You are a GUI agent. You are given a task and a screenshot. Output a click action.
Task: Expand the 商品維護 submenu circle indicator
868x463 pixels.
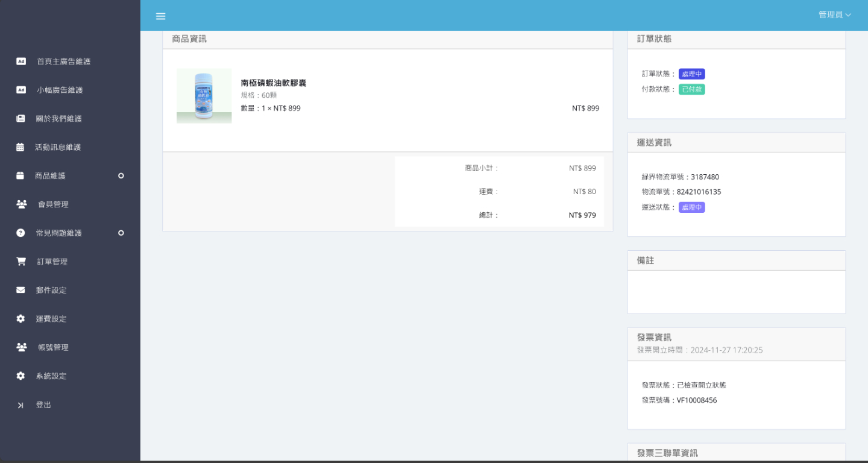pos(121,176)
